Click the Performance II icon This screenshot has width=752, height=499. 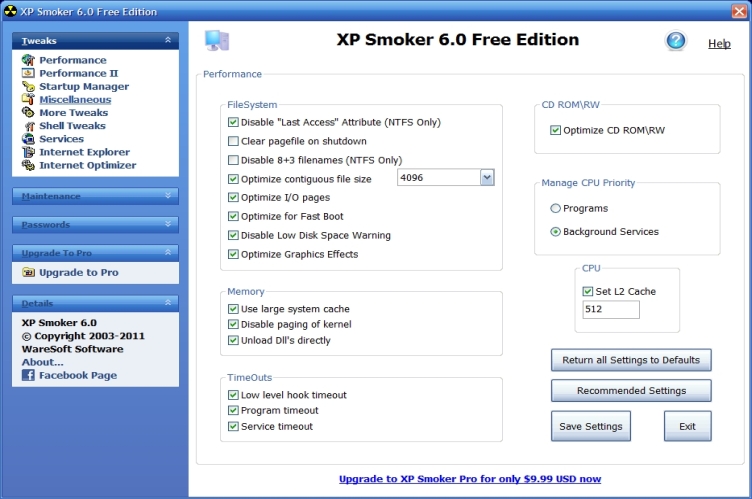tap(28, 73)
